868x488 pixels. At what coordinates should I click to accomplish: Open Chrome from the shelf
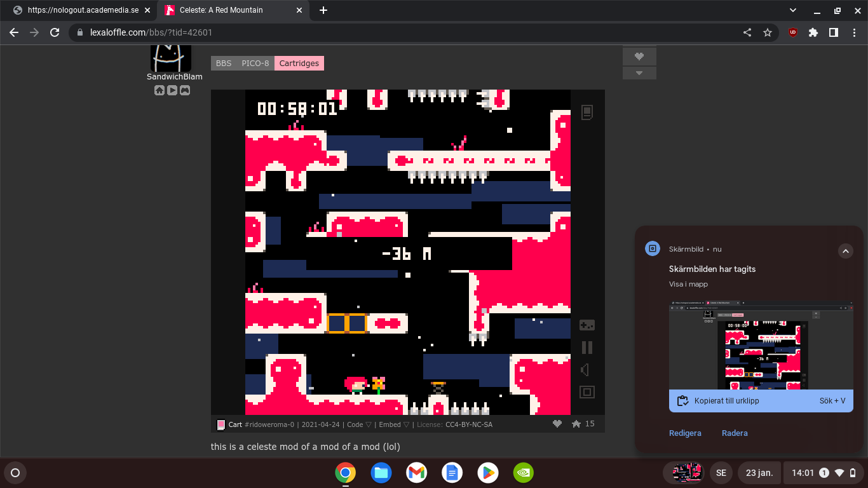click(346, 473)
